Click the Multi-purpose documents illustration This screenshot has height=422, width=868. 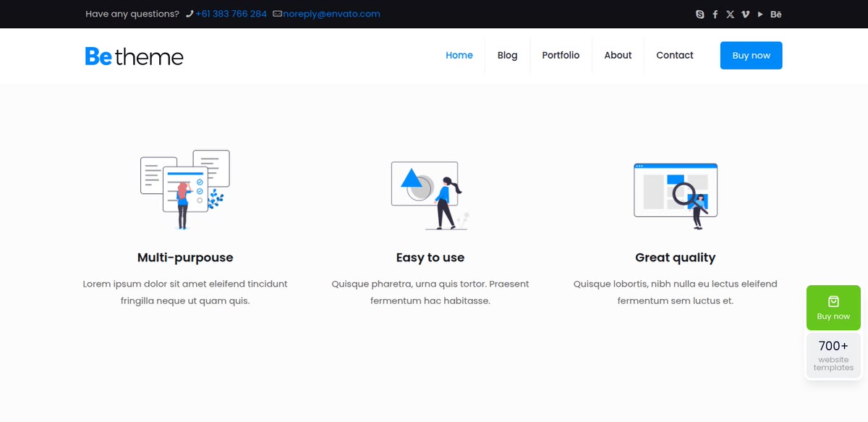[185, 190]
